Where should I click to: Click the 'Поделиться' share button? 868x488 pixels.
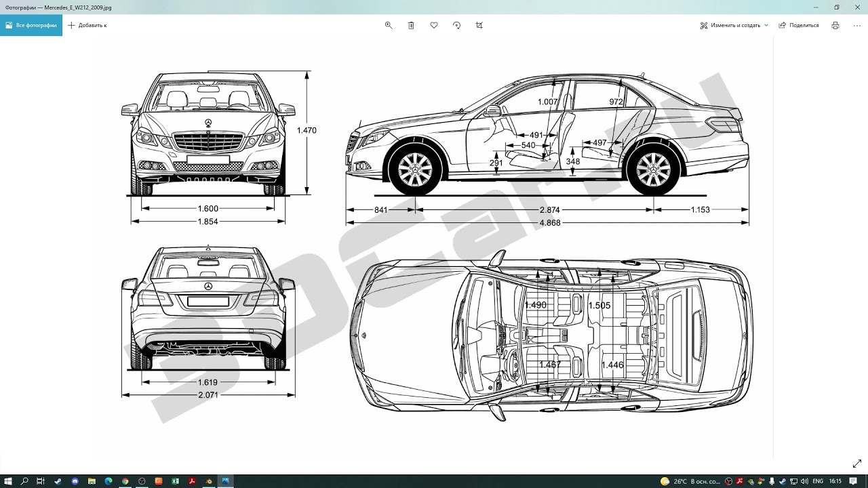(x=799, y=25)
